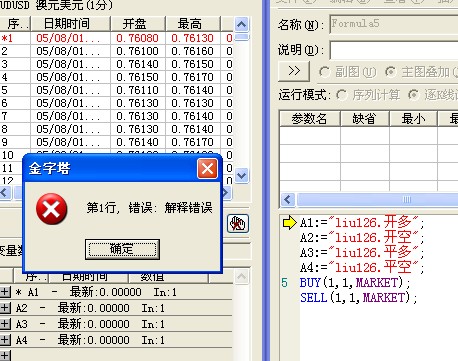Click the BUY(1,1,MARKET) code line
This screenshot has width=458, height=361.
355,283
